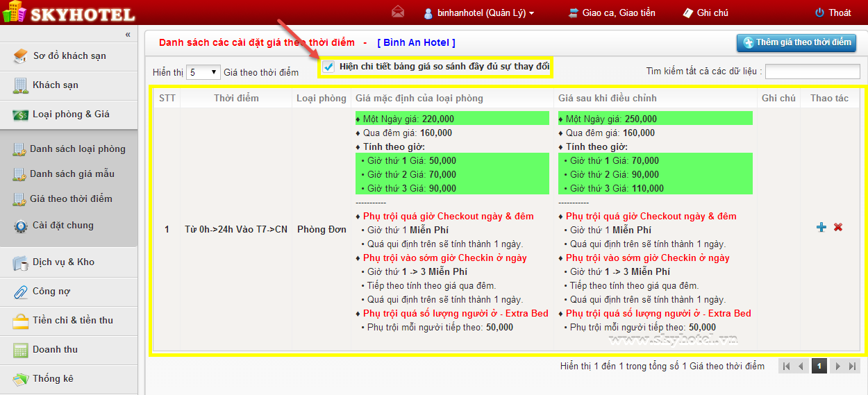Click the envelope messages icon in header
Screen dimensions: 868x395
(x=398, y=12)
